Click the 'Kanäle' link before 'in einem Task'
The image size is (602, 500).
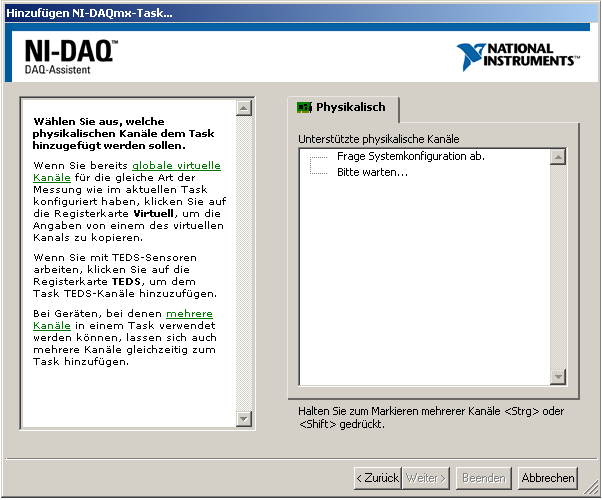pos(52,325)
